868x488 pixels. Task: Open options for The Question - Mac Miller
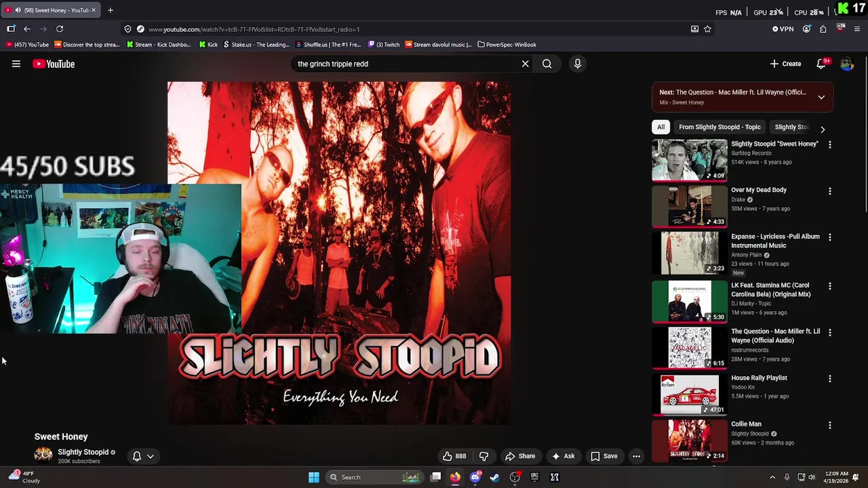[x=829, y=332]
